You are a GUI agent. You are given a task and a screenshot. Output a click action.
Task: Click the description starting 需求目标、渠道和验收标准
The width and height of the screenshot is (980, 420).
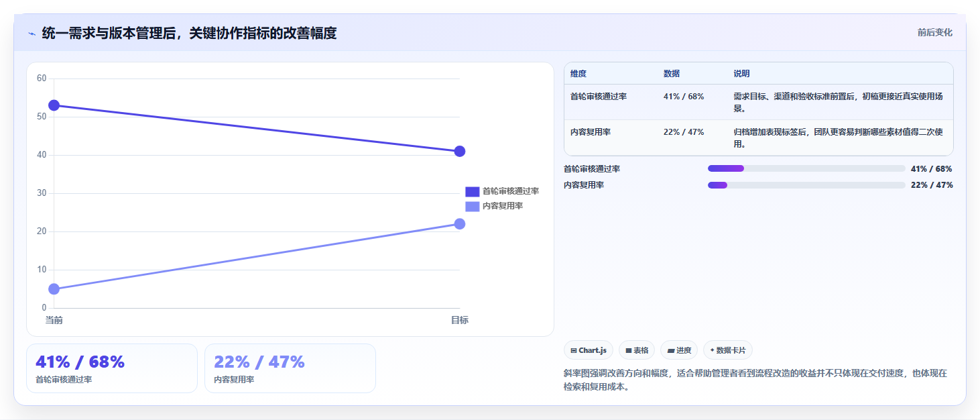click(x=839, y=102)
